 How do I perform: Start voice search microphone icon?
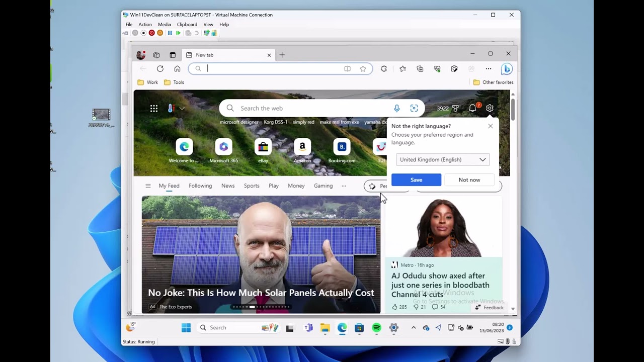tap(397, 108)
